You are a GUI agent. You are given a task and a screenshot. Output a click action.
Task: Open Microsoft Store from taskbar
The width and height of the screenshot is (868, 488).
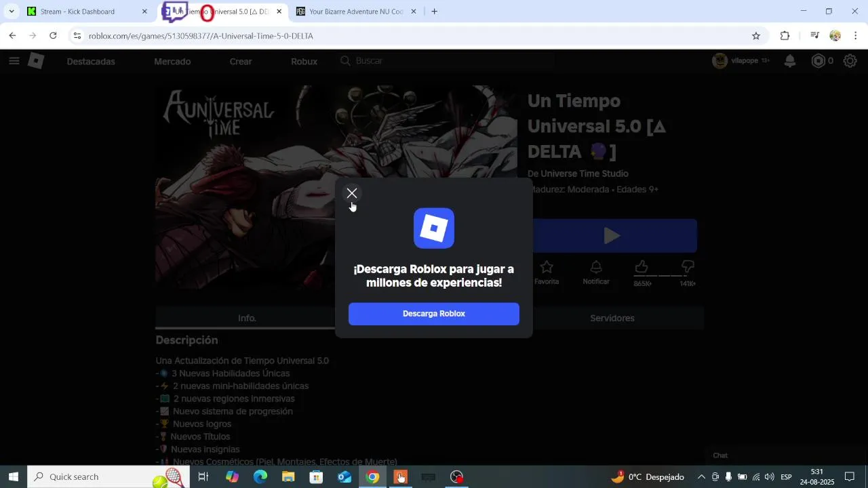click(x=316, y=477)
